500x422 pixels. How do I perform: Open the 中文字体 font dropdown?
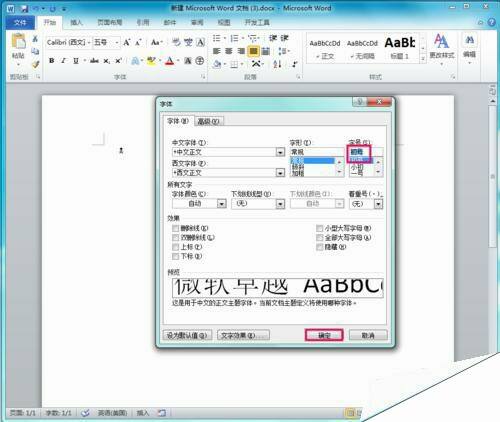tap(280, 152)
